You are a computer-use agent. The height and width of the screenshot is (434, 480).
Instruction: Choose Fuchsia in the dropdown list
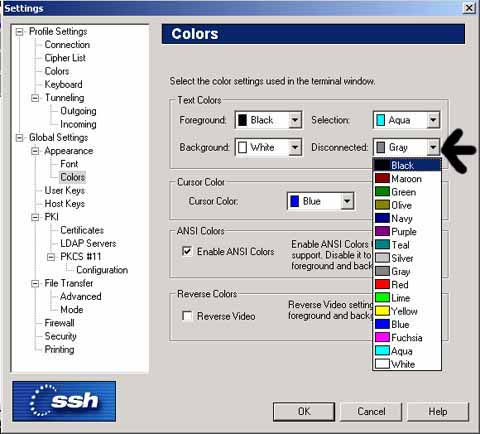tap(407, 337)
